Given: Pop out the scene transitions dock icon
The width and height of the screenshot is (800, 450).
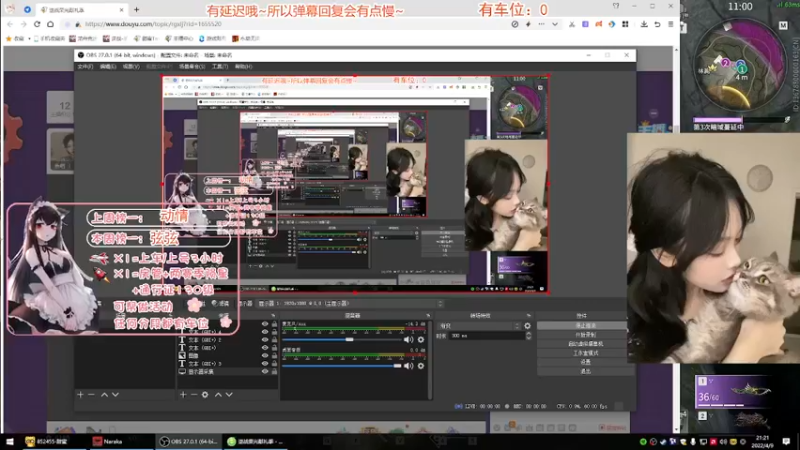Looking at the screenshot, I should coord(529,316).
